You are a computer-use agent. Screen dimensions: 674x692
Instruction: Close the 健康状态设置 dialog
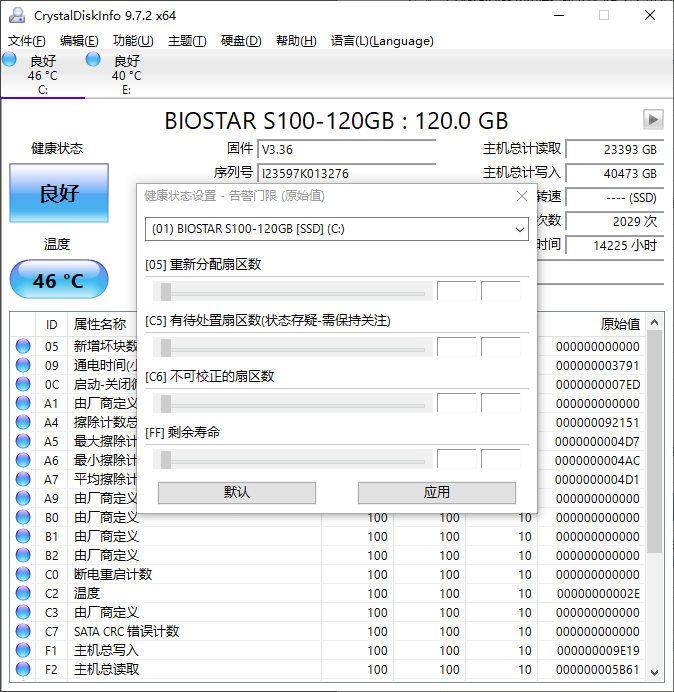tap(522, 196)
